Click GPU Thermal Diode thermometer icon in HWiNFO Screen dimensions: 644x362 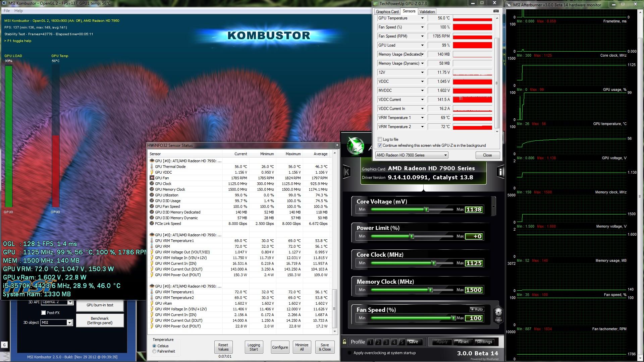152,167
